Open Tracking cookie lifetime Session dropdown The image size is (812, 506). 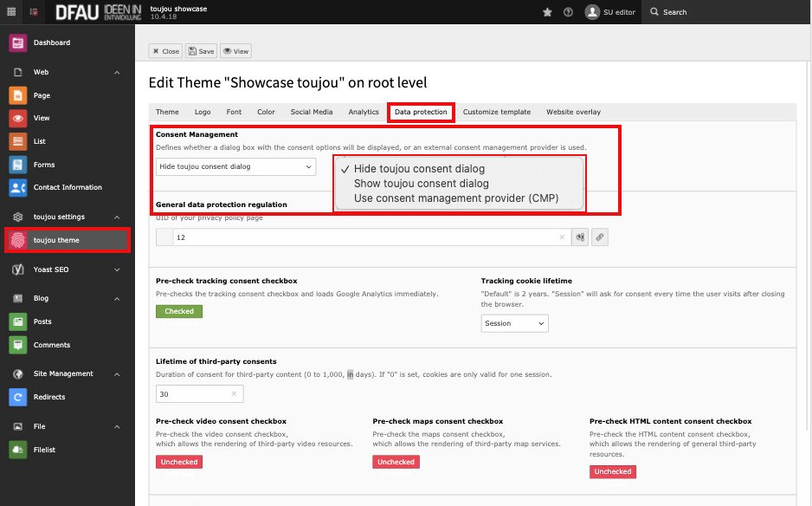[514, 323]
